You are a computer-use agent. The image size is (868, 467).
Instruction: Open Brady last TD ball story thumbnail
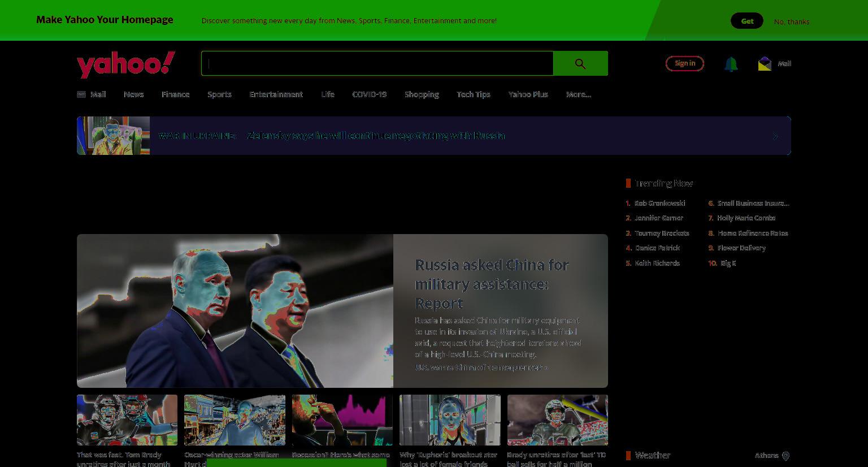pyautogui.click(x=558, y=420)
